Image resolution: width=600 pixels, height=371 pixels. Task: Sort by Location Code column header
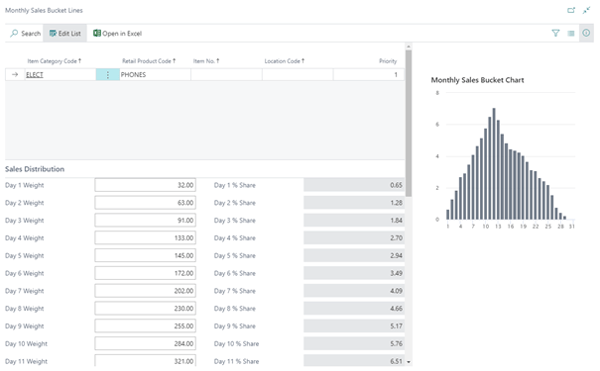tap(284, 61)
